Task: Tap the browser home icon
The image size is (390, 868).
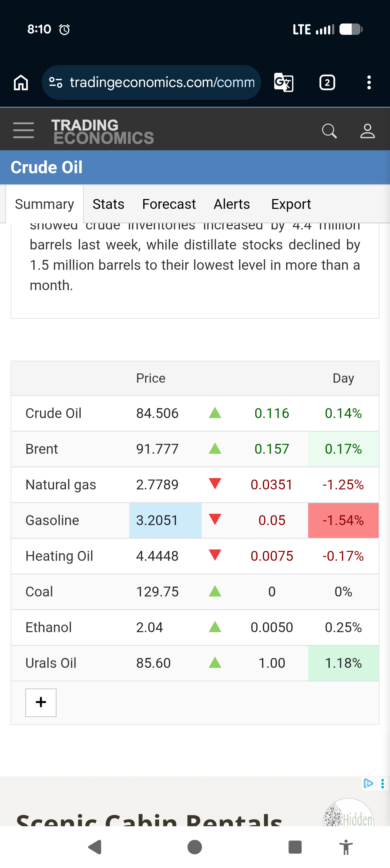Action: (21, 83)
